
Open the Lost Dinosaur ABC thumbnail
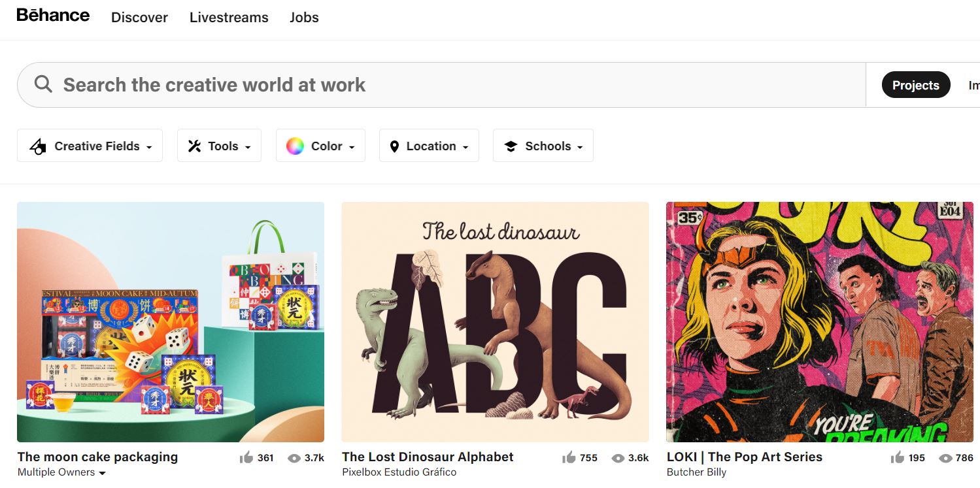click(495, 322)
